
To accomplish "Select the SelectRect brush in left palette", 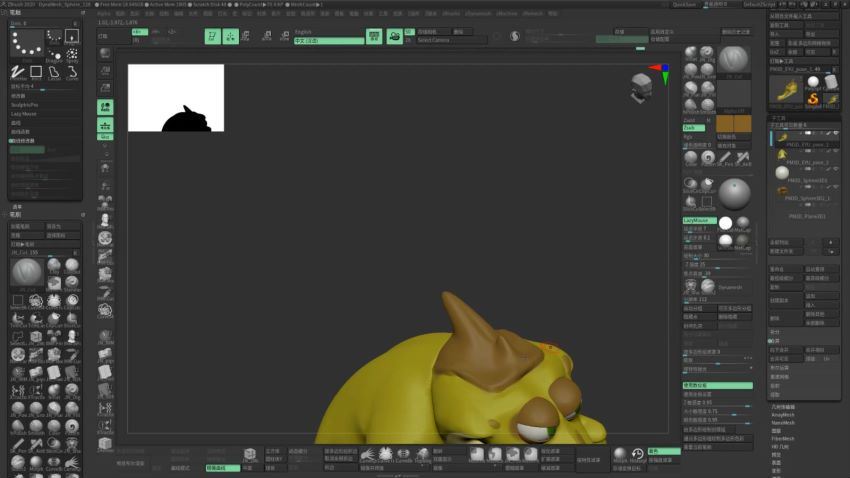I will (x=17, y=301).
